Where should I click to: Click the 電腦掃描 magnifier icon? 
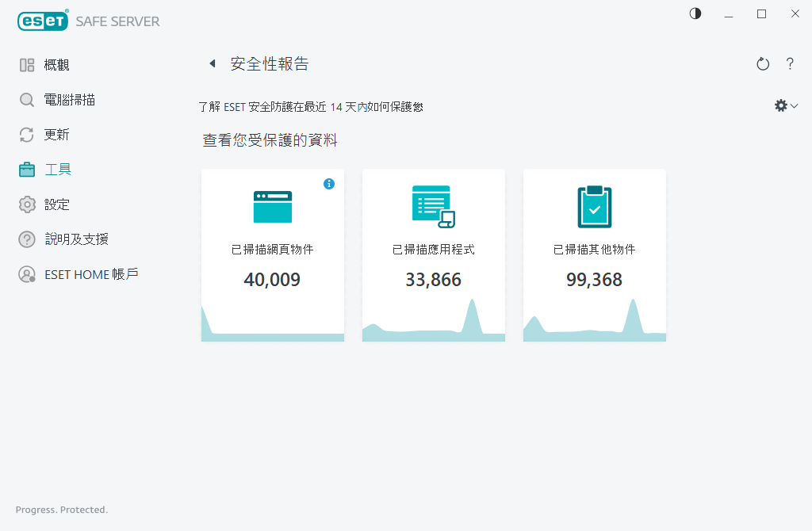(x=27, y=100)
